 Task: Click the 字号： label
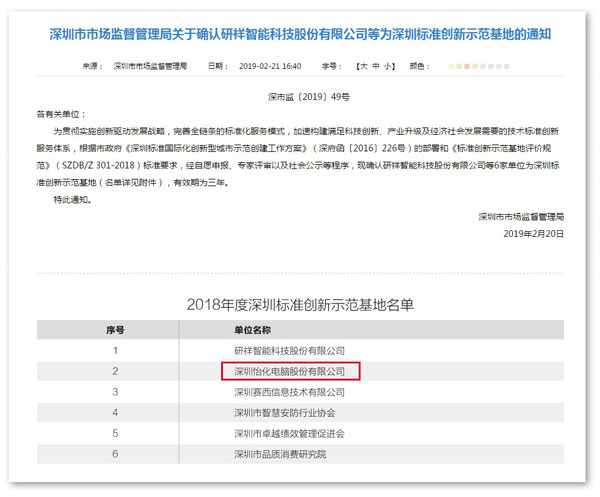click(331, 66)
